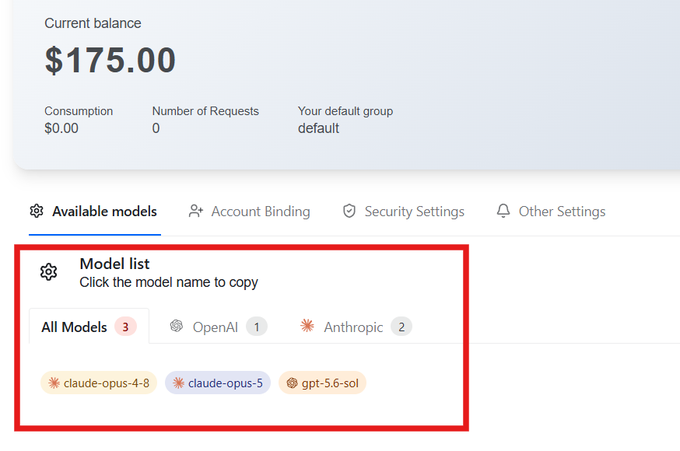Click the Anthropic count badge 2
The height and width of the screenshot is (451, 680).
pos(401,327)
